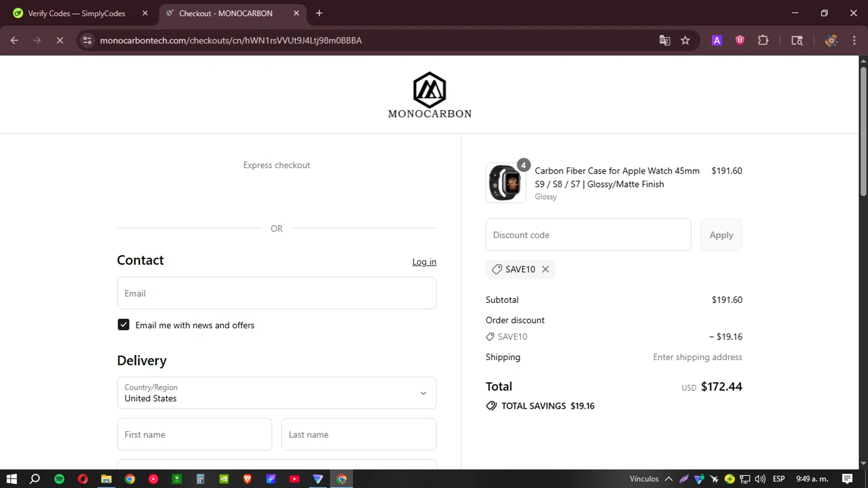Click the Email input field
Screen dimensions: 868x488
click(277, 293)
